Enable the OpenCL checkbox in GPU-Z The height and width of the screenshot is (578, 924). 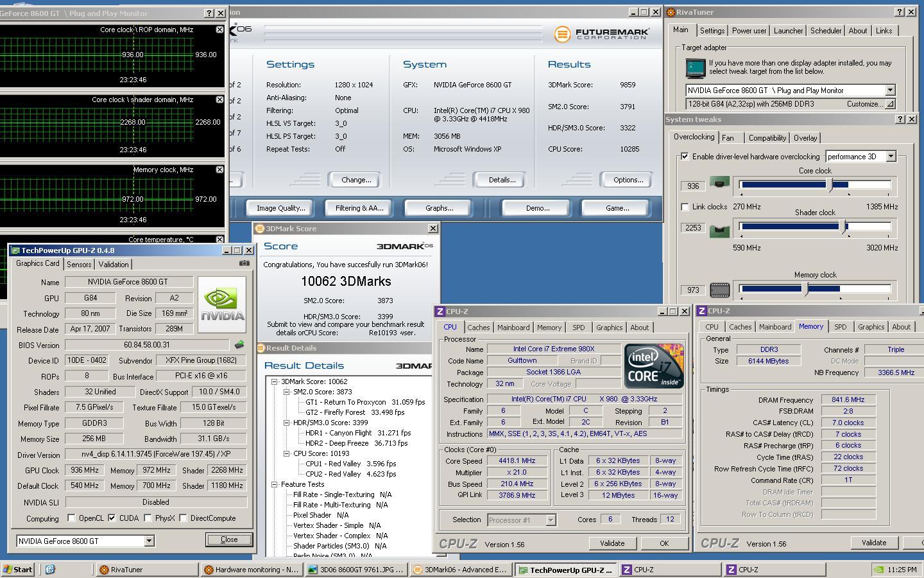click(x=71, y=518)
